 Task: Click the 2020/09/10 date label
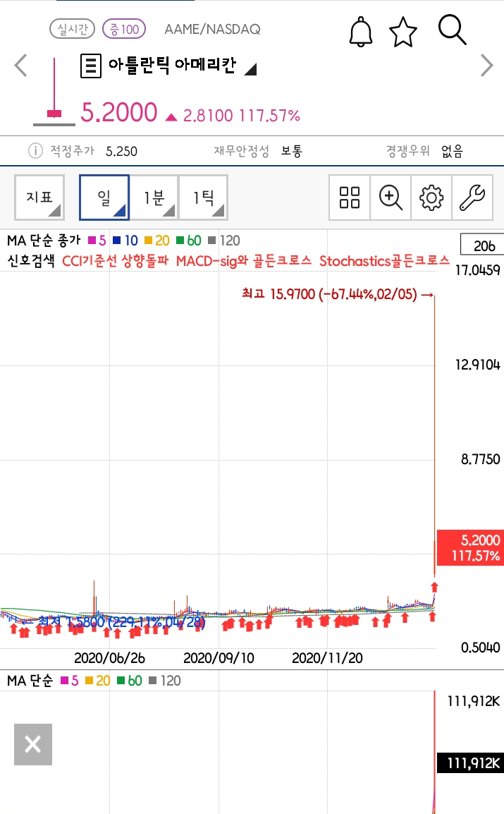[x=219, y=658]
